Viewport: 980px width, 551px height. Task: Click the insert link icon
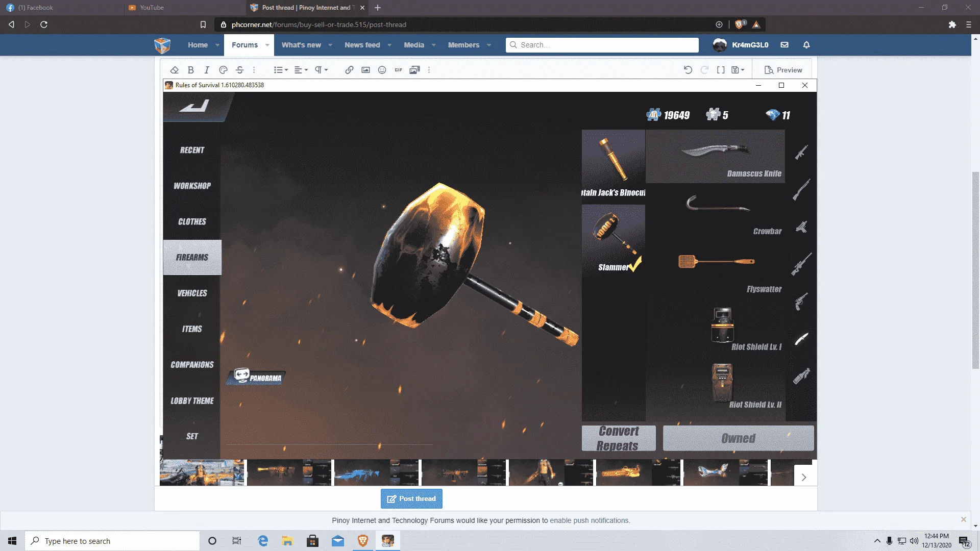pyautogui.click(x=349, y=70)
